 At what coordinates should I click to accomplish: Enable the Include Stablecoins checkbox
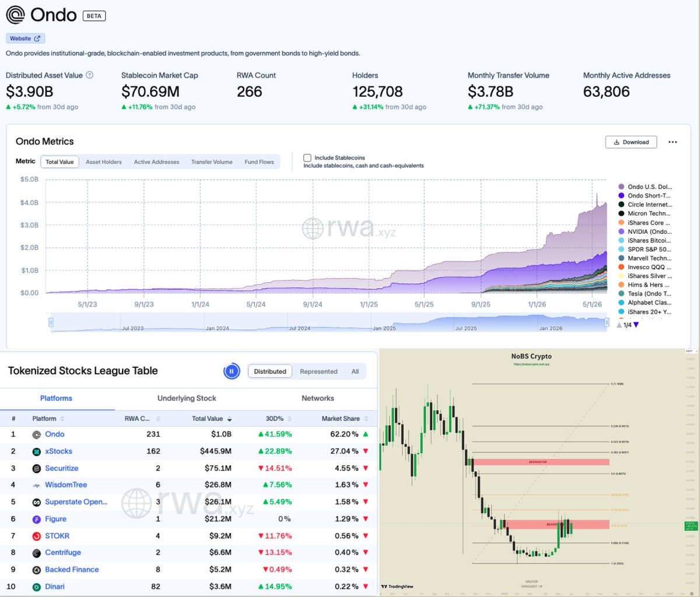(307, 157)
